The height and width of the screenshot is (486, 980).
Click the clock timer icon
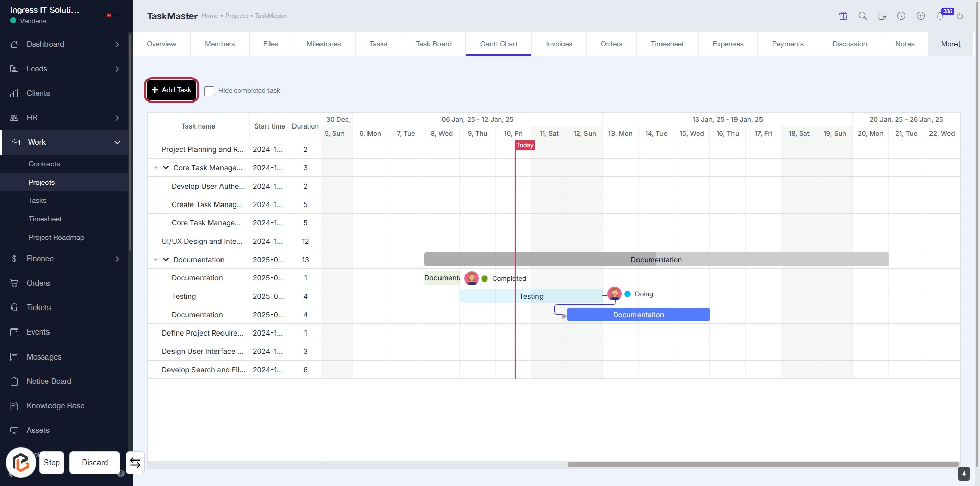pyautogui.click(x=901, y=16)
